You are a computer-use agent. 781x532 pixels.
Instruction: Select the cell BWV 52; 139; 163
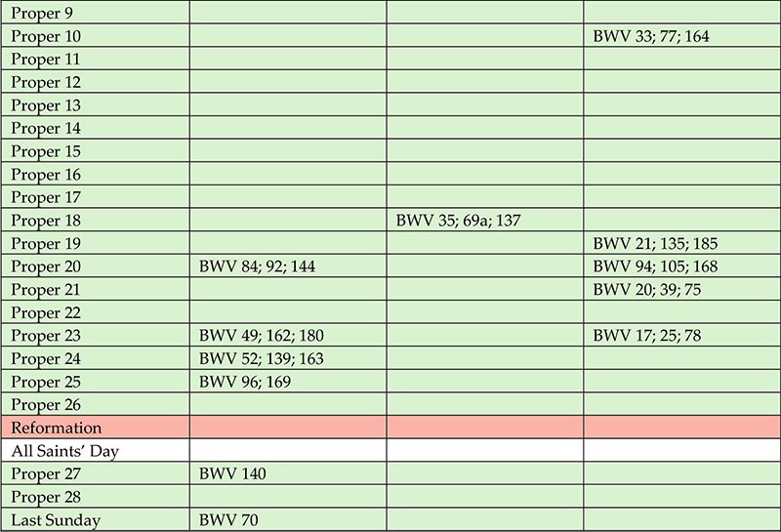[x=288, y=358]
